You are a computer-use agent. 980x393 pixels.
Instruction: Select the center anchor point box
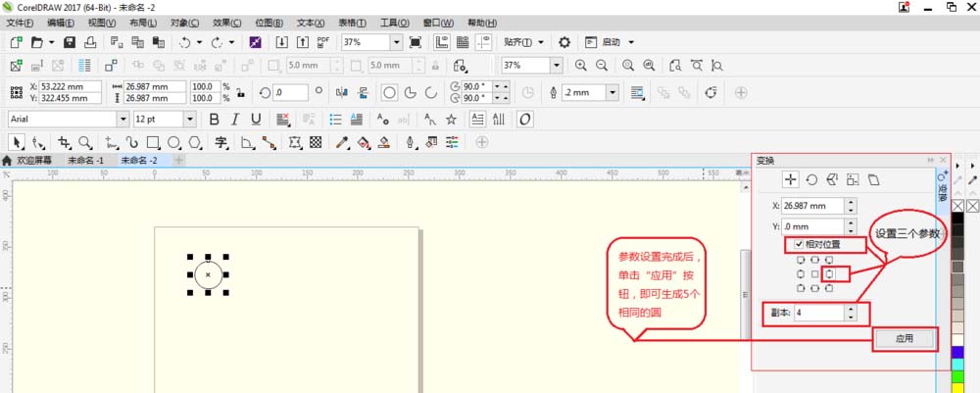point(814,273)
